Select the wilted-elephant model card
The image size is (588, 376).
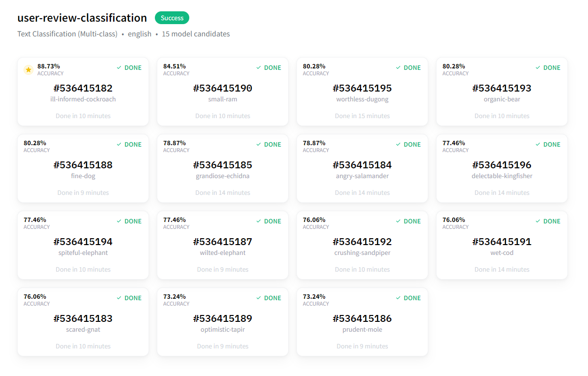click(222, 245)
